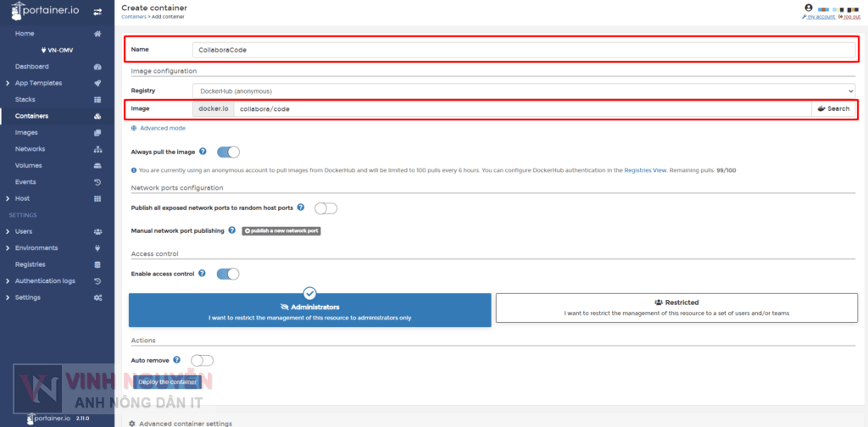The image size is (868, 427).
Task: Click Deploy the container button
Action: pyautogui.click(x=168, y=382)
